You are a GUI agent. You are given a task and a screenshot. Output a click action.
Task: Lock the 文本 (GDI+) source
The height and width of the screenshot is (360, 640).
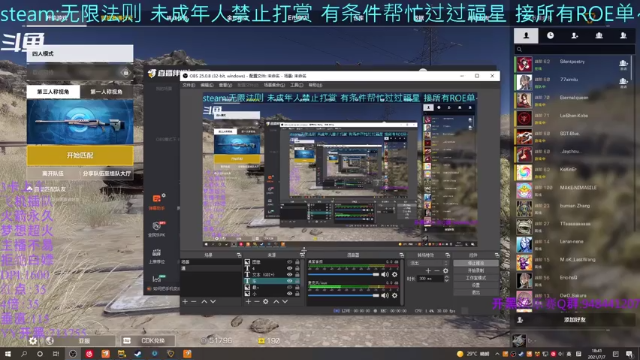tap(297, 275)
